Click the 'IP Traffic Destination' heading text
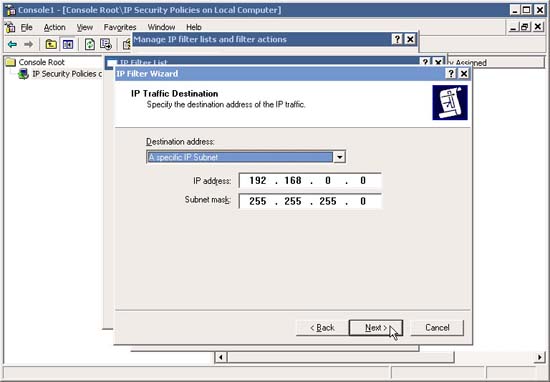Screen dimensions: 550x382 click(175, 94)
